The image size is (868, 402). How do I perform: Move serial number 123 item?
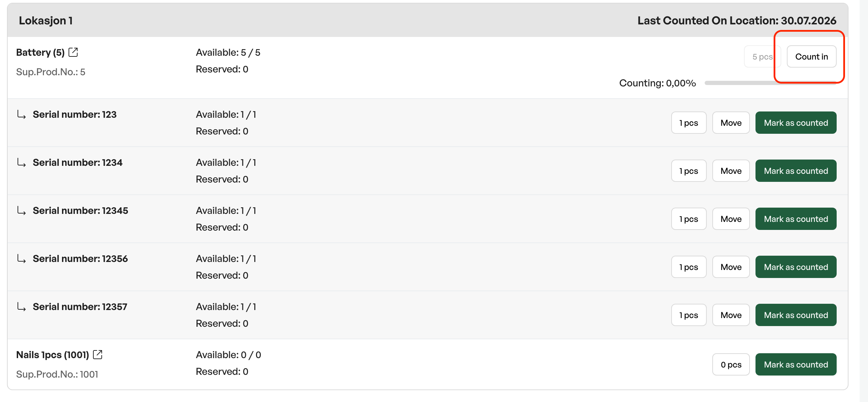731,123
